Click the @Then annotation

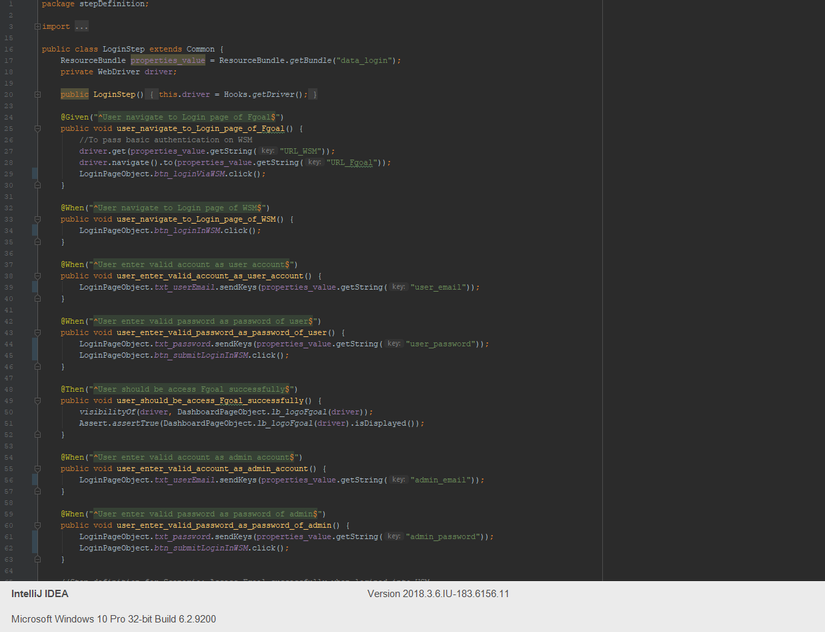(72, 389)
